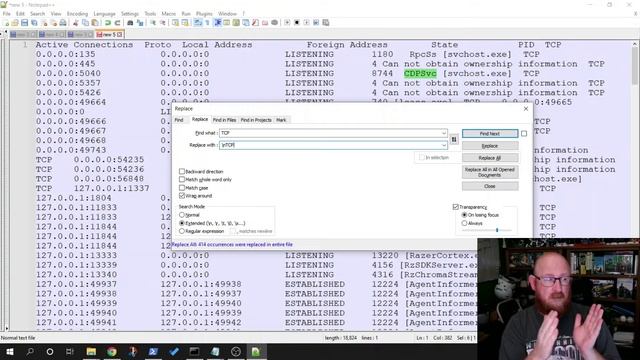Image resolution: width=640 pixels, height=360 pixels.
Task: Click the Zoom In toolbar icon
Action: (x=153, y=23)
